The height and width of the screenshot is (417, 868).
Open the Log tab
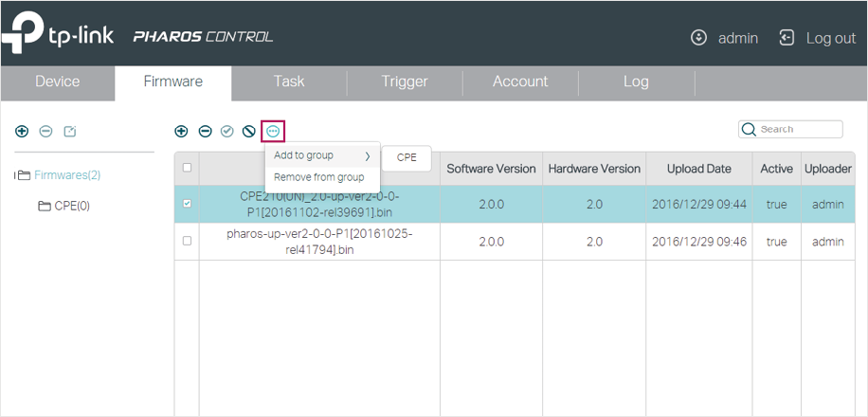[x=636, y=82]
